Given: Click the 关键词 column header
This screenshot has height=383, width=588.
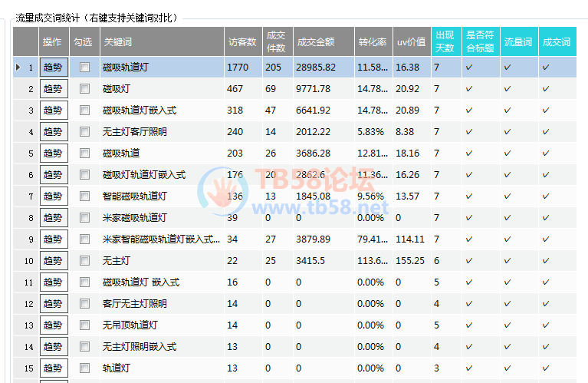Looking at the screenshot, I should coord(160,41).
